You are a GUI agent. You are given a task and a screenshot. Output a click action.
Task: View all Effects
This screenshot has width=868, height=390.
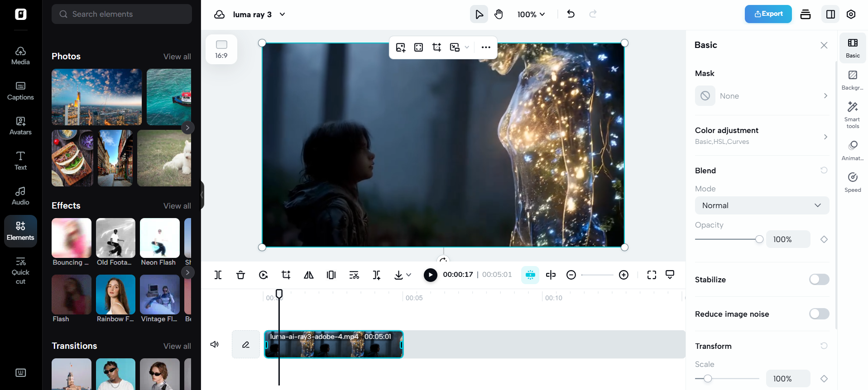click(x=177, y=206)
